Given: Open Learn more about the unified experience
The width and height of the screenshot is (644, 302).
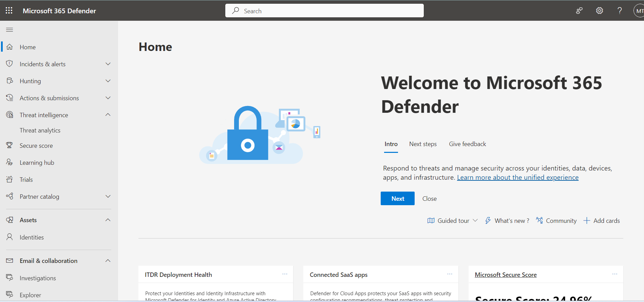Looking at the screenshot, I should pyautogui.click(x=518, y=177).
